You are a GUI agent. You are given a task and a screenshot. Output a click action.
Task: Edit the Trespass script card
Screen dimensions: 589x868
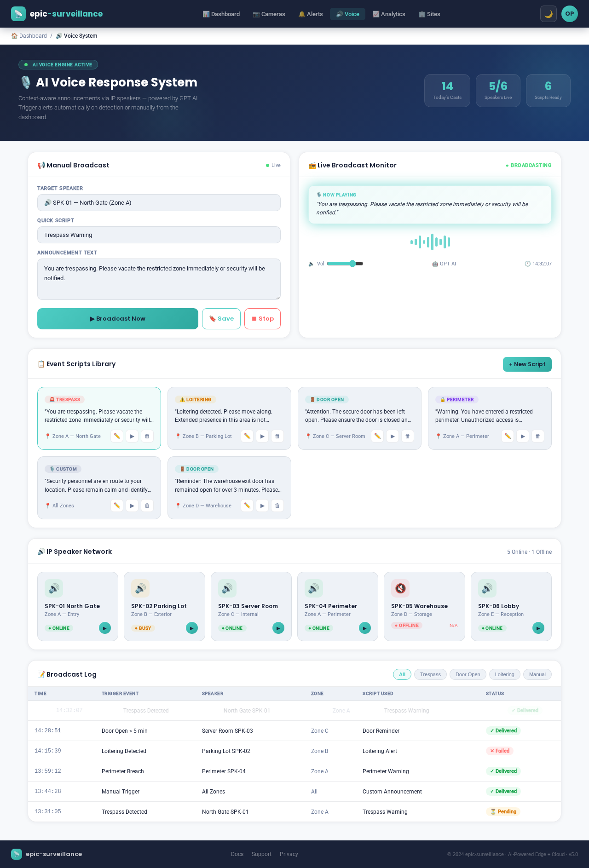click(x=117, y=436)
